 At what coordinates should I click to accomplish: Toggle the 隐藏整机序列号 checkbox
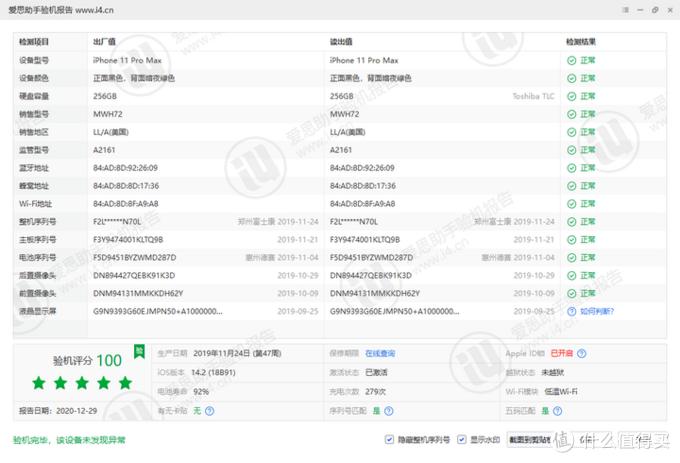389,440
